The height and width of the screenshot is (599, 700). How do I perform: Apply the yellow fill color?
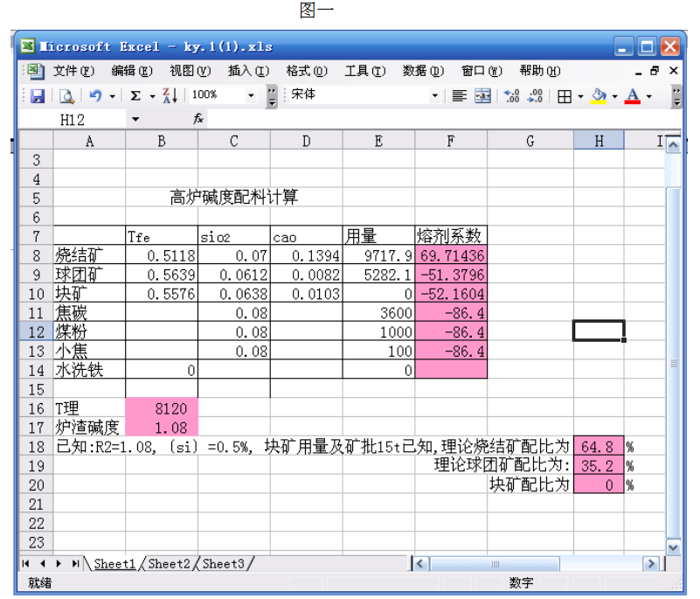tap(599, 95)
